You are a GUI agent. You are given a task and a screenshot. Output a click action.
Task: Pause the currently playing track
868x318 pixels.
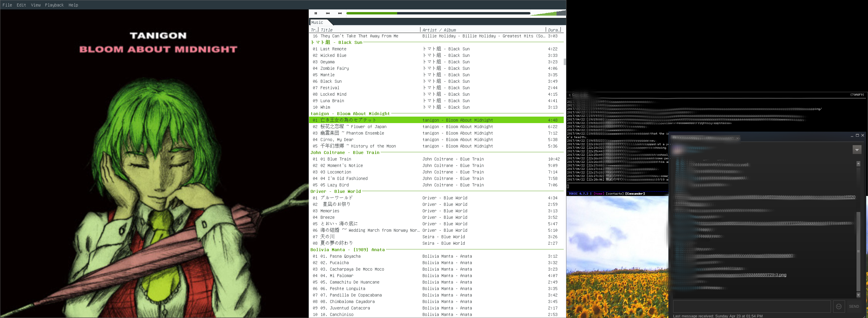[316, 13]
